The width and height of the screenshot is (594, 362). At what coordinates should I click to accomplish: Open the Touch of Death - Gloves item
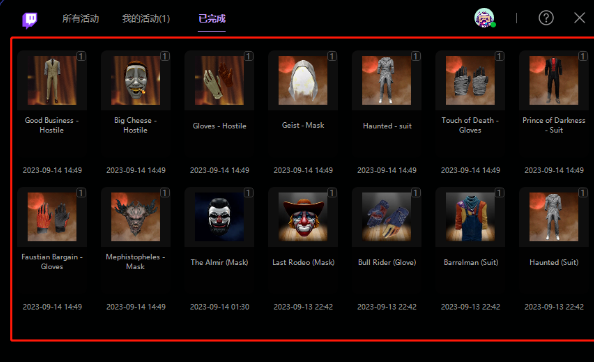(470, 80)
